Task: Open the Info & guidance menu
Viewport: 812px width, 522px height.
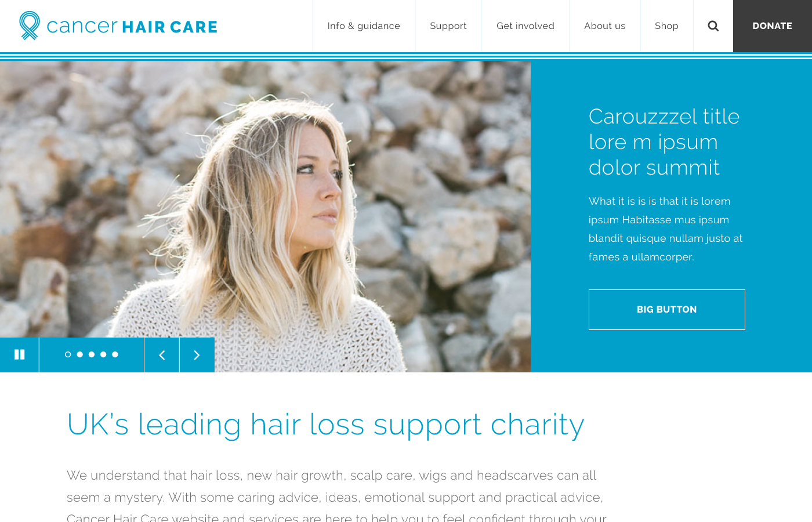Action: 364,26
